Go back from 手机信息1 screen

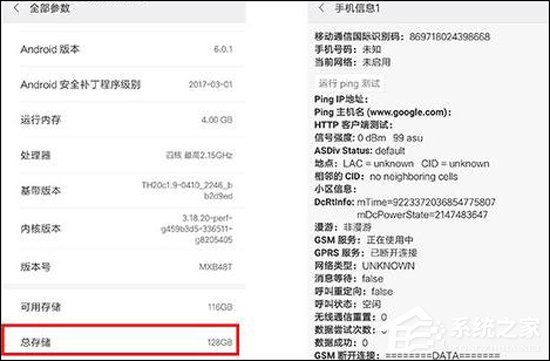pyautogui.click(x=321, y=8)
